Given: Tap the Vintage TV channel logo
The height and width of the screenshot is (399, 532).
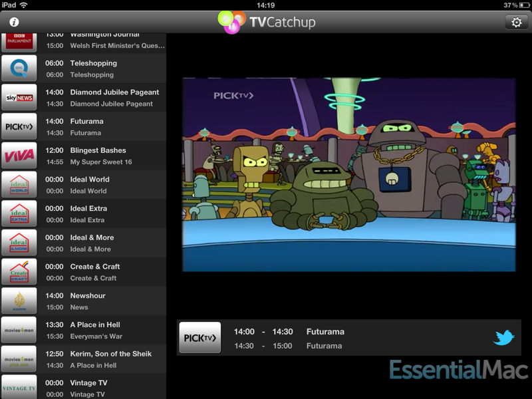Looking at the screenshot, I should tap(19, 388).
